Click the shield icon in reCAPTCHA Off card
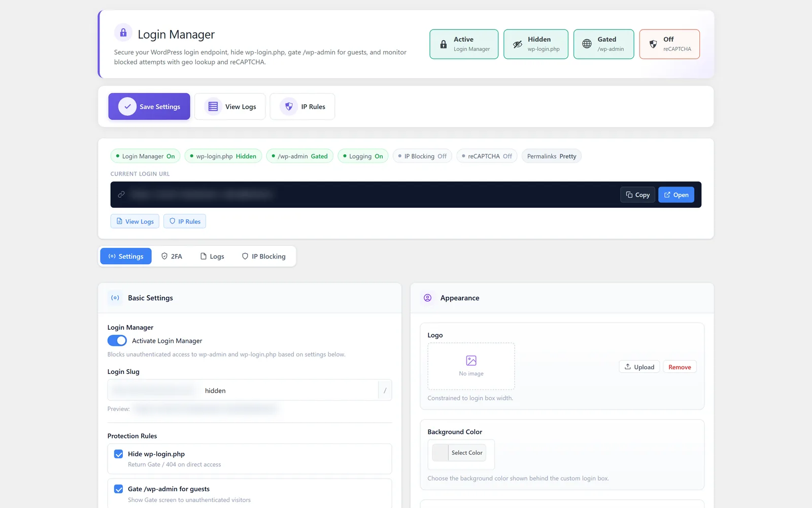812x508 pixels. pos(653,44)
